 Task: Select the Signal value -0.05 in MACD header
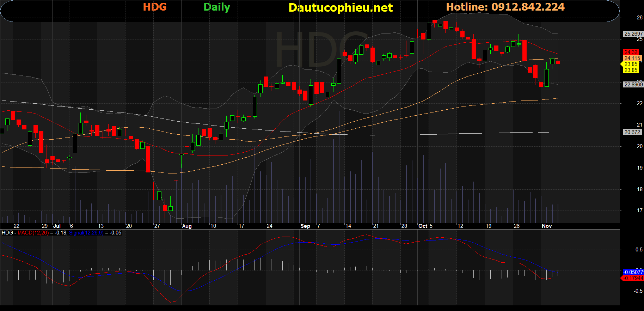pyautogui.click(x=115, y=233)
